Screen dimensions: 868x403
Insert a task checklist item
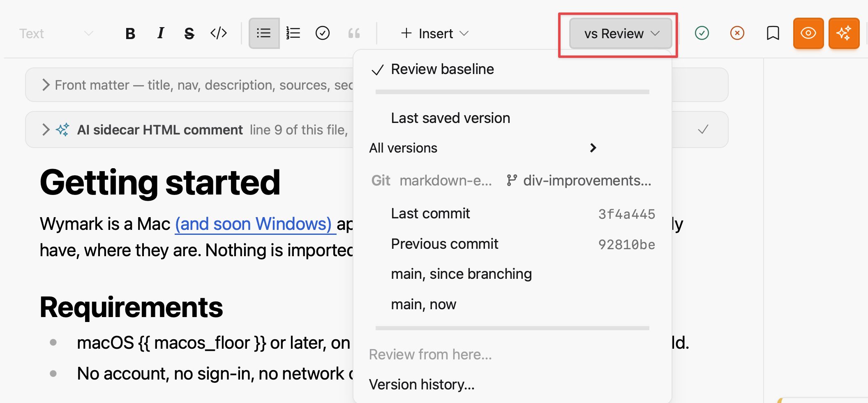323,33
